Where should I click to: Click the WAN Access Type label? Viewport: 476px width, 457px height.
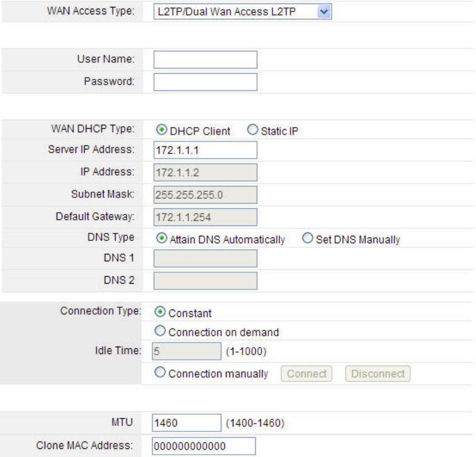90,11
